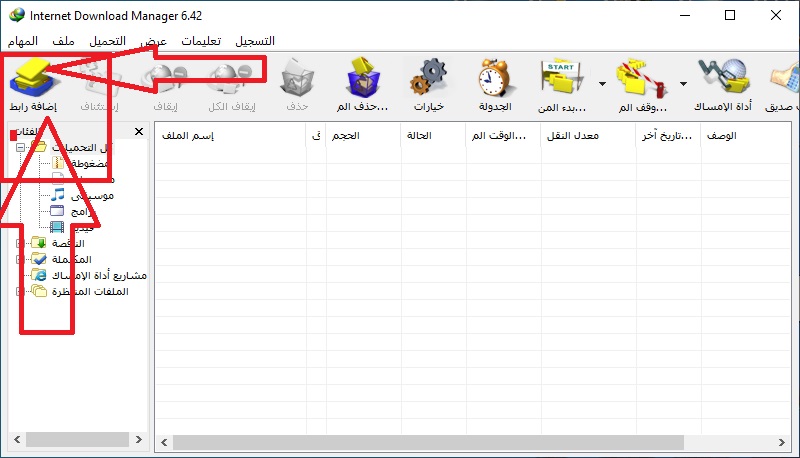
Task: Open the Help (تعليمات) menu
Action: click(x=202, y=41)
